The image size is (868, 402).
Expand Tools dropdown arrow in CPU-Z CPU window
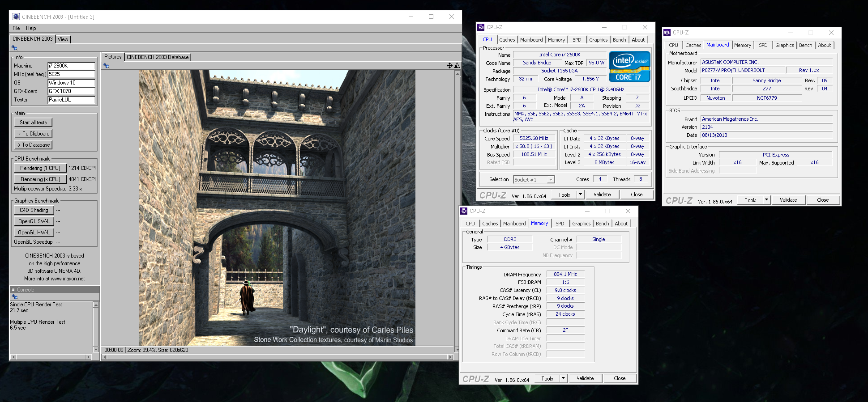[580, 195]
